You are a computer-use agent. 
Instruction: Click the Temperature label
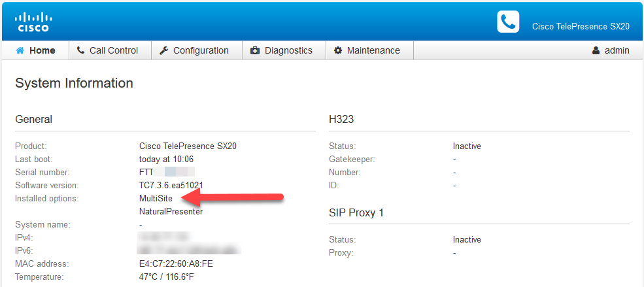(x=39, y=277)
